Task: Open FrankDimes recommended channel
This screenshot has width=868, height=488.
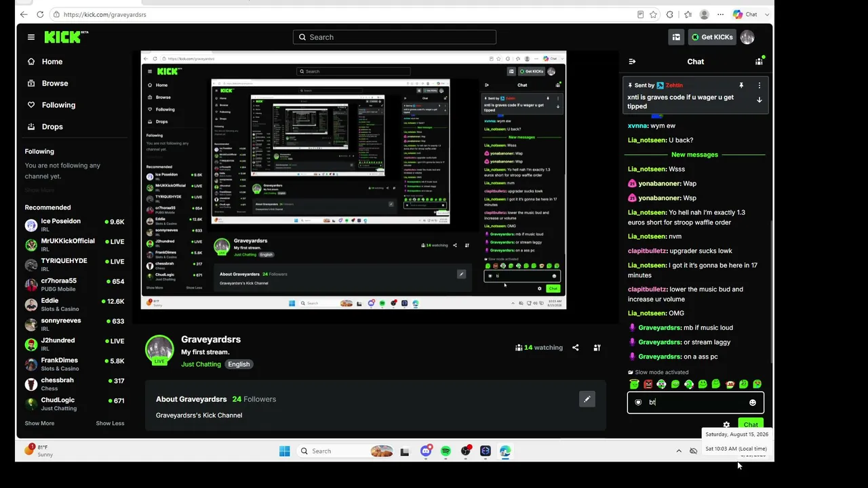Action: 75,364
